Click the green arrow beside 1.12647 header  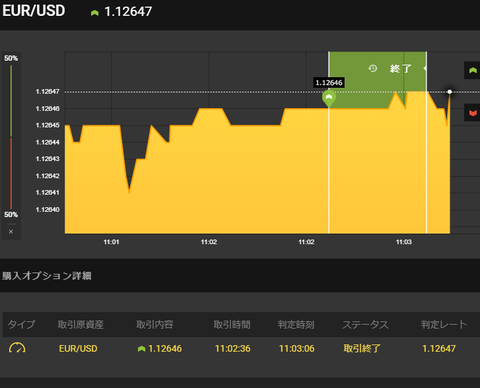(x=95, y=13)
